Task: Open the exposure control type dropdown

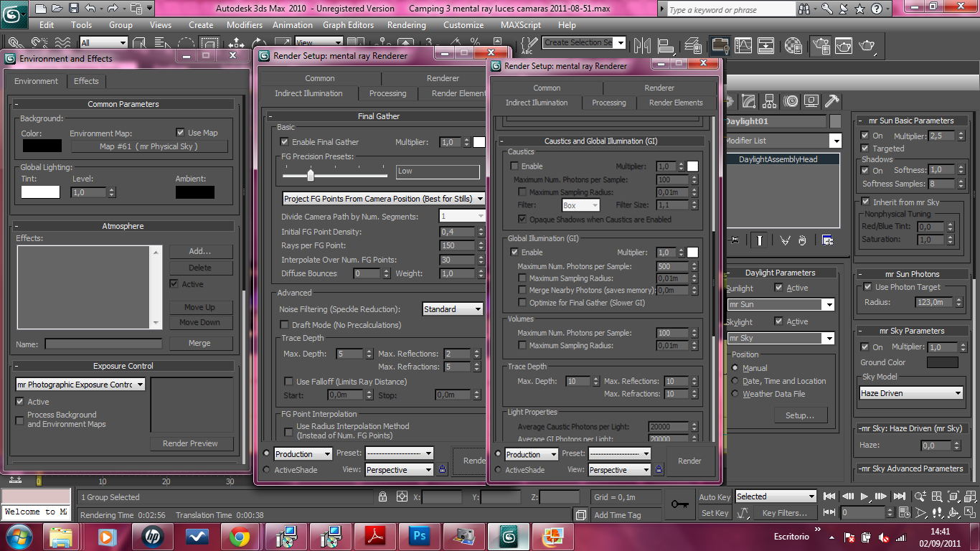Action: tap(80, 385)
